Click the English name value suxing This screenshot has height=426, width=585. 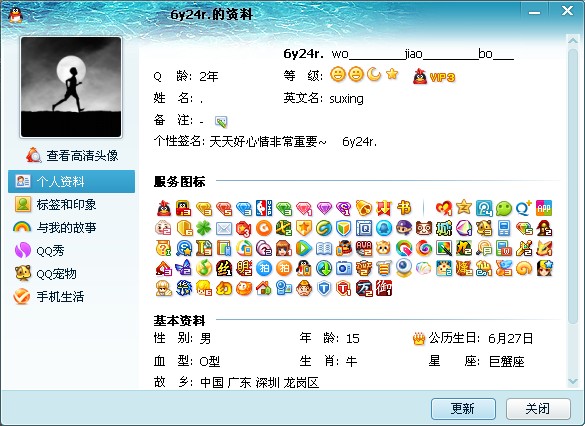tap(346, 99)
